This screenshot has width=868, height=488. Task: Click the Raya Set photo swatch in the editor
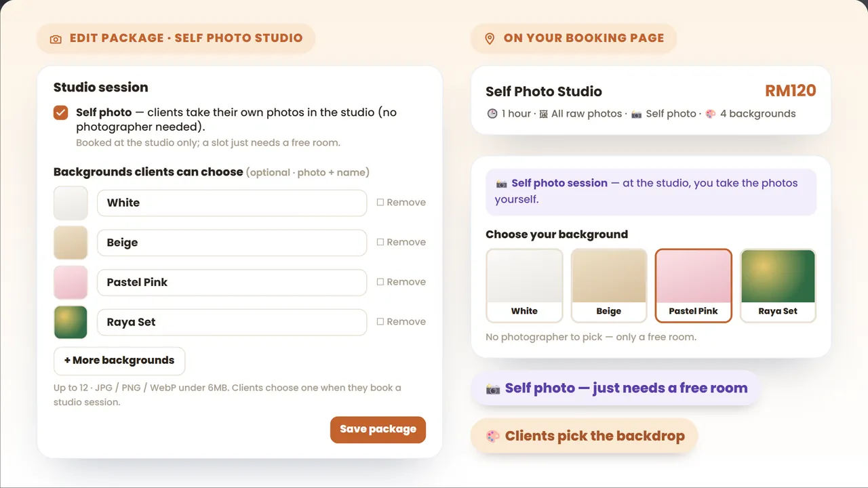pos(71,322)
